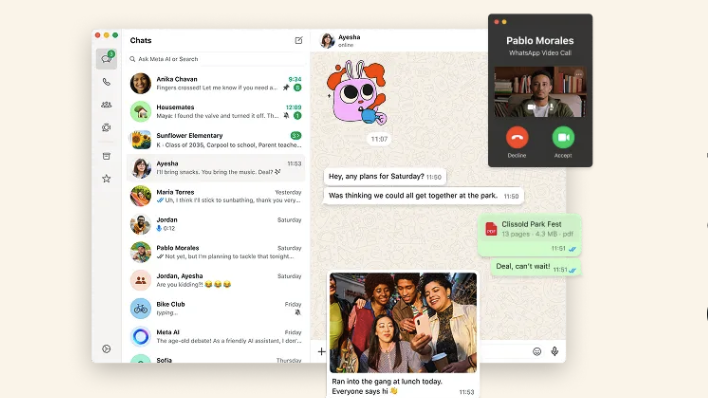The width and height of the screenshot is (708, 398).
Task: Open Settings icon at sidebar bottom
Action: point(106,349)
